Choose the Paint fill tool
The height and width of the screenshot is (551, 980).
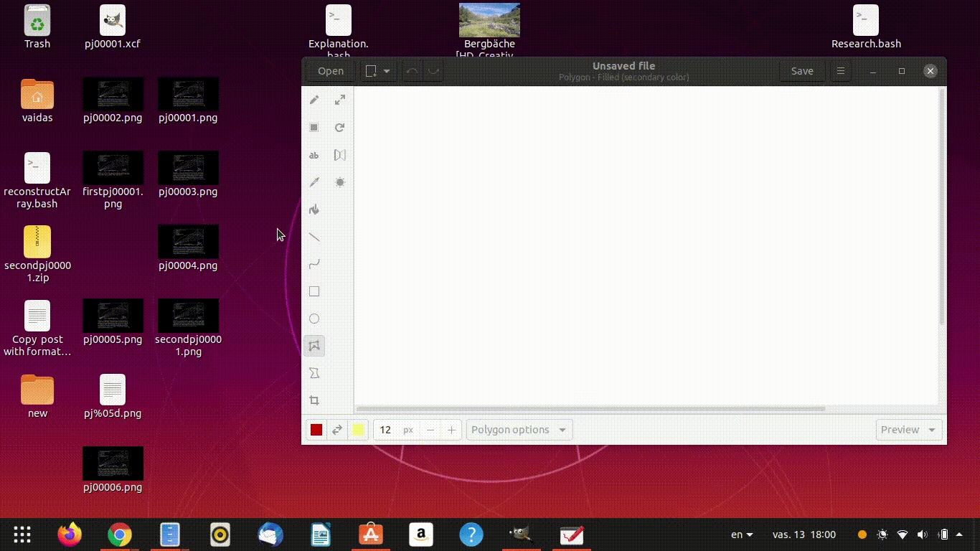(314, 209)
